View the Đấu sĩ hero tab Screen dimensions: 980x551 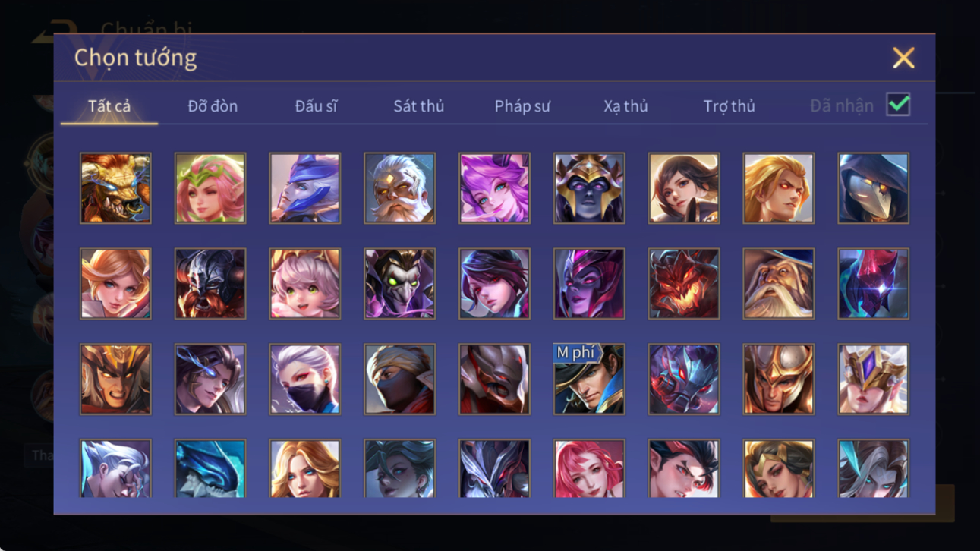coord(316,106)
